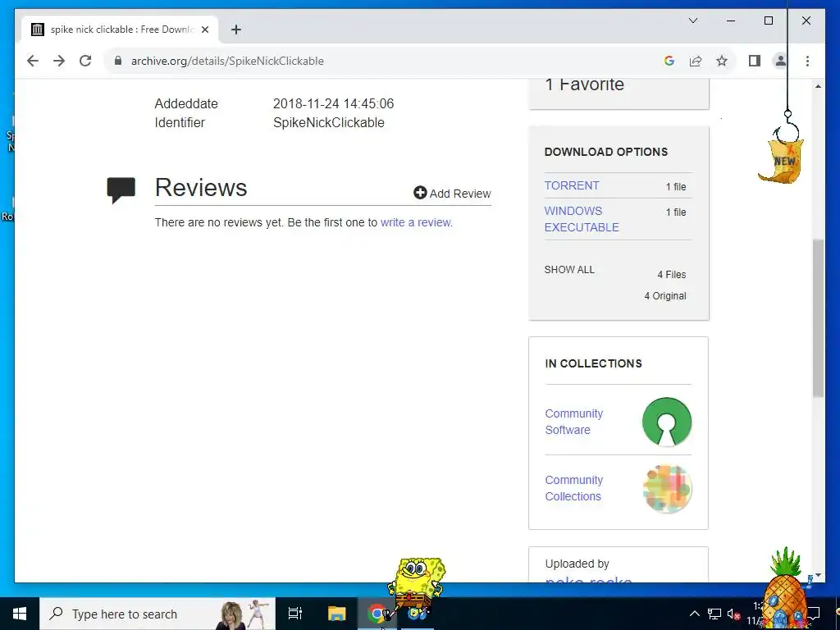
Task: Click the Google icon in the address bar
Action: [669, 61]
